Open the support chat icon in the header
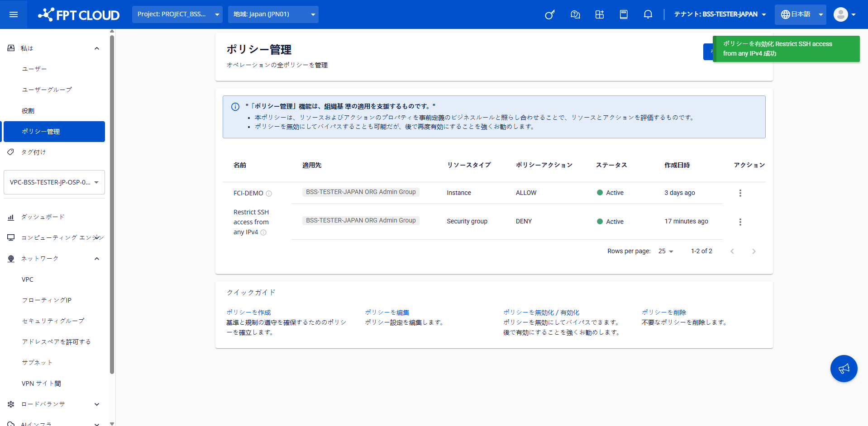The height and width of the screenshot is (426, 868). pos(575,14)
